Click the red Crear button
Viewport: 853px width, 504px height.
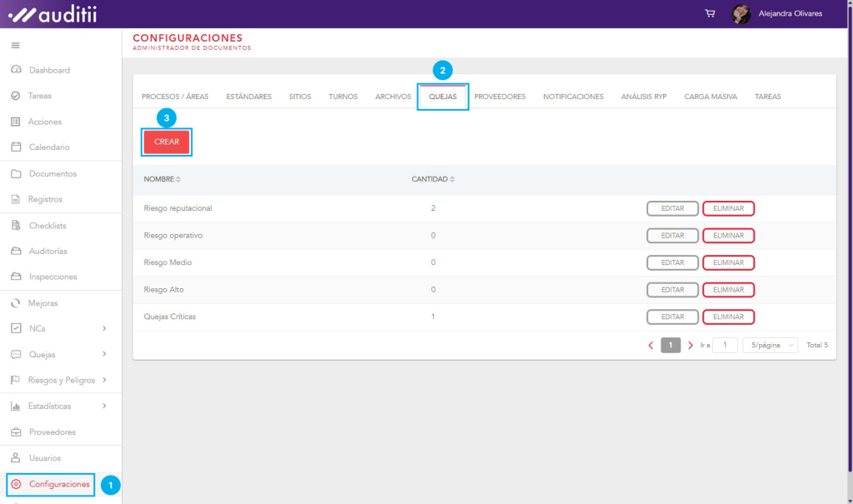click(x=167, y=142)
